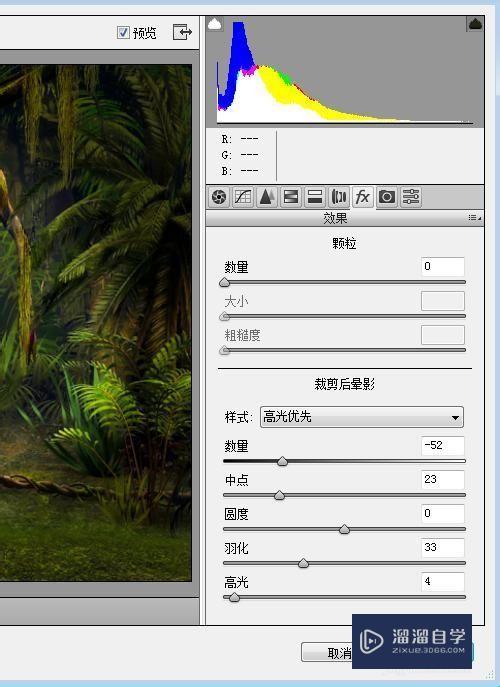Toggle highlight clipping warning in histogram
The width and height of the screenshot is (500, 687).
point(475,24)
